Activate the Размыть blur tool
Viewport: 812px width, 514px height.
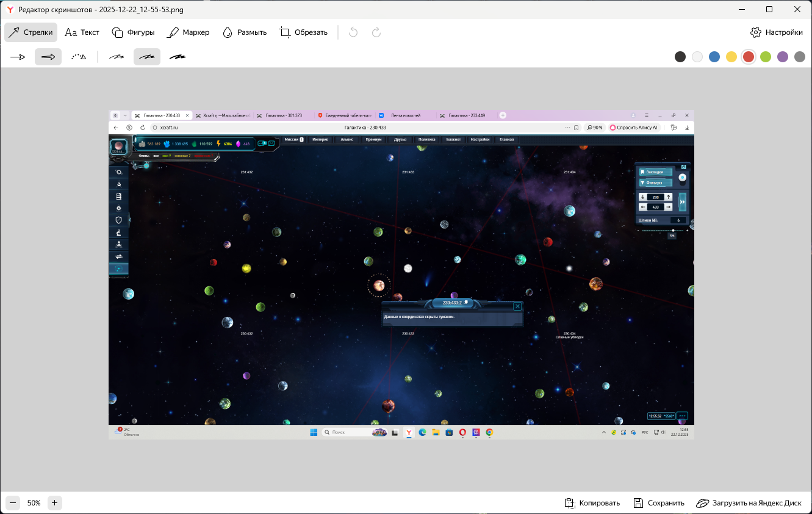[245, 32]
